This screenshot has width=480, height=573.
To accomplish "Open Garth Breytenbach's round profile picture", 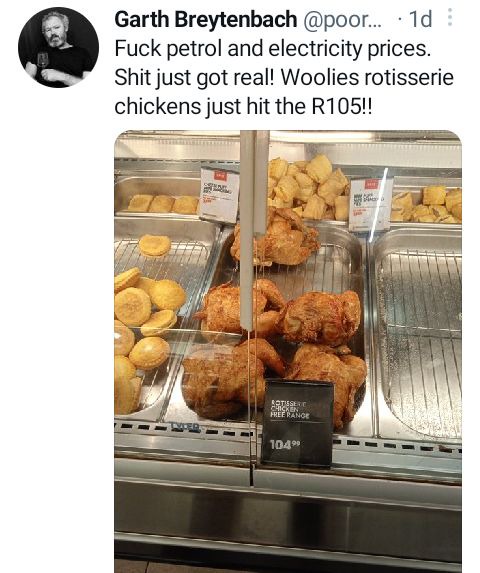I will pos(58,48).
